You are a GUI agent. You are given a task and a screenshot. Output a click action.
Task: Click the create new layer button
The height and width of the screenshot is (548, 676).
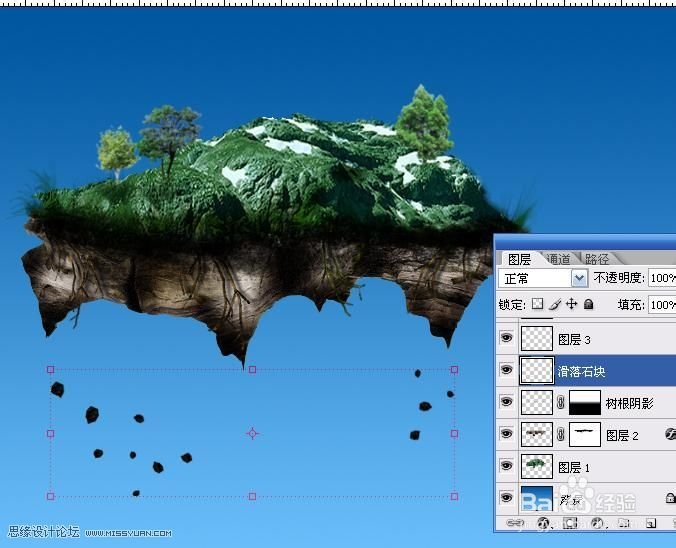pyautogui.click(x=651, y=523)
